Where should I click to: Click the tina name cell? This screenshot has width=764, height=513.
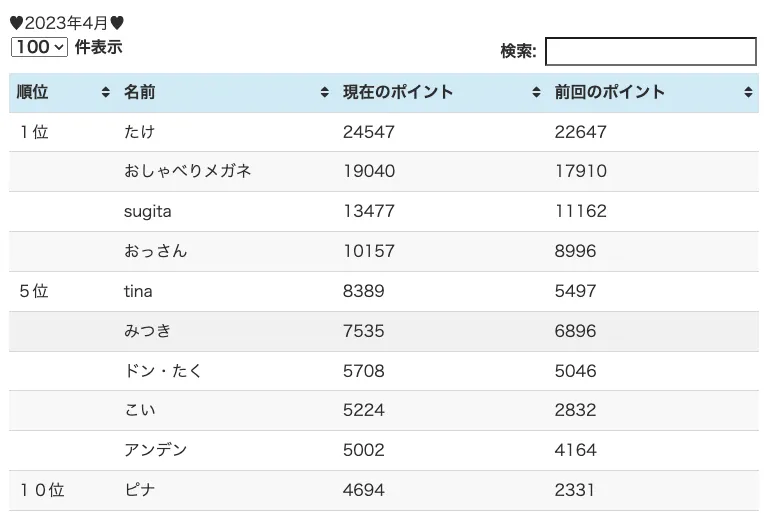[x=138, y=291]
